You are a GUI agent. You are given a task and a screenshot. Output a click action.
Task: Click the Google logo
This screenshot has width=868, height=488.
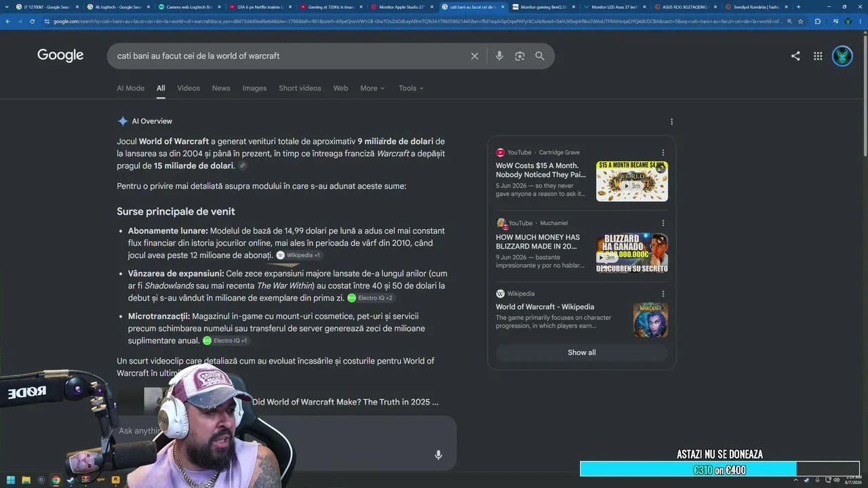(x=60, y=56)
